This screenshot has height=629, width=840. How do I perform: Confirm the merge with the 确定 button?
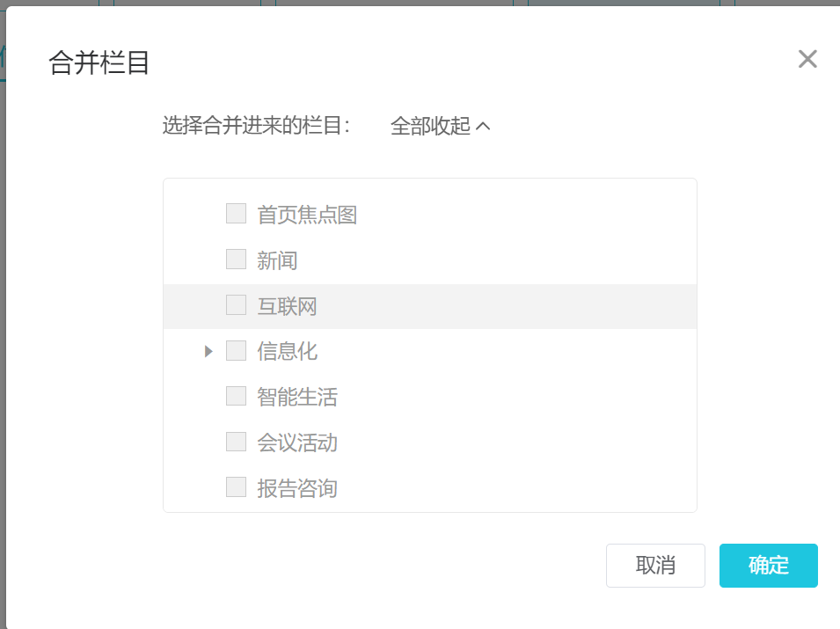768,566
